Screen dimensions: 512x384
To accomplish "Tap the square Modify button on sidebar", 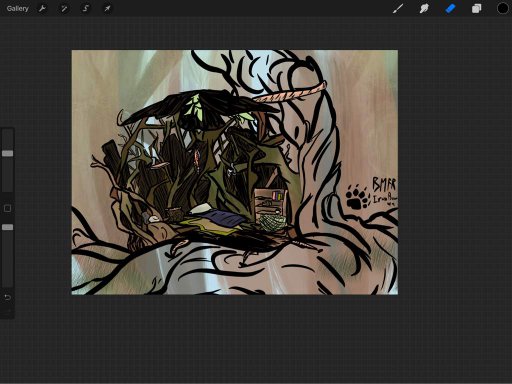I will tap(7, 209).
